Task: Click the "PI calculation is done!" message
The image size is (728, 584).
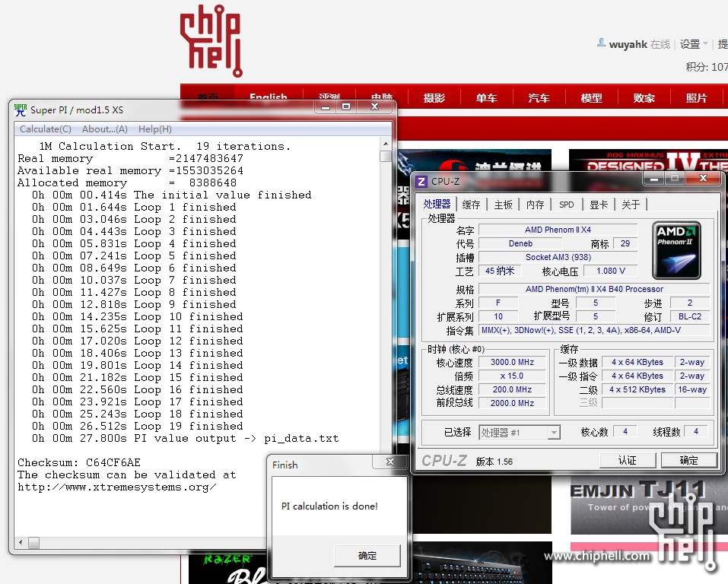Action: click(x=329, y=506)
